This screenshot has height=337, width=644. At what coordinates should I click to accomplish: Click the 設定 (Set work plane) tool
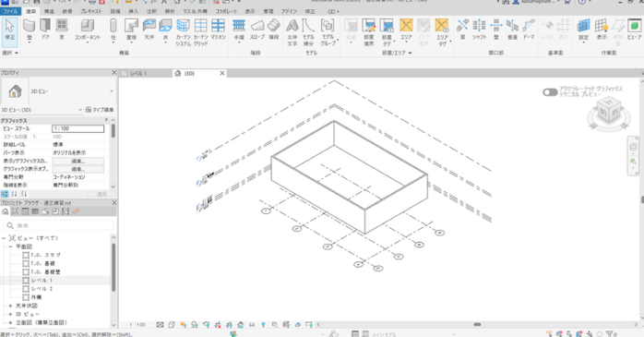[x=583, y=30]
